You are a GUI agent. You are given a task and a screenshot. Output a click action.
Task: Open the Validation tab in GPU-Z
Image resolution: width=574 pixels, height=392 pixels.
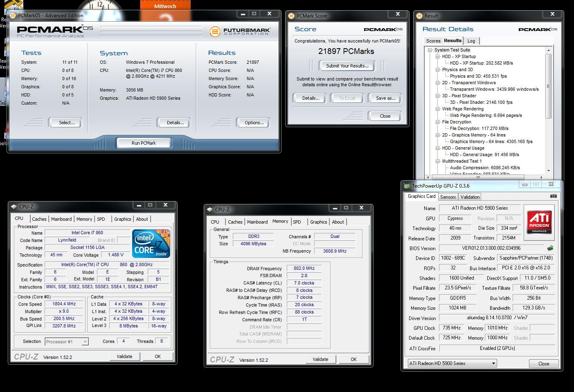pyautogui.click(x=470, y=197)
